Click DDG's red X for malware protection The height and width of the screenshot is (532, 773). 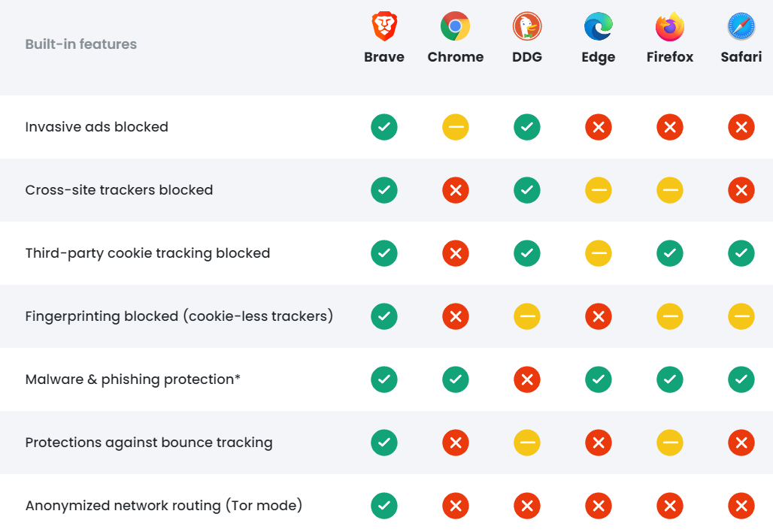pos(527,379)
